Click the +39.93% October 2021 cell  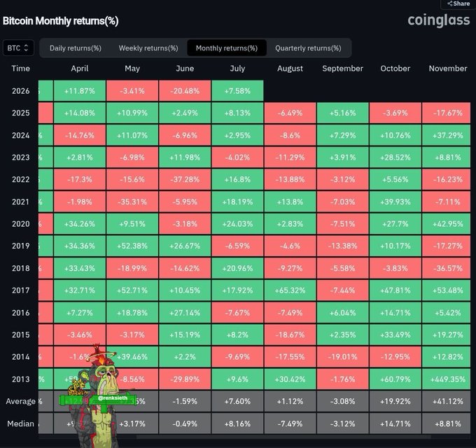[x=395, y=202]
